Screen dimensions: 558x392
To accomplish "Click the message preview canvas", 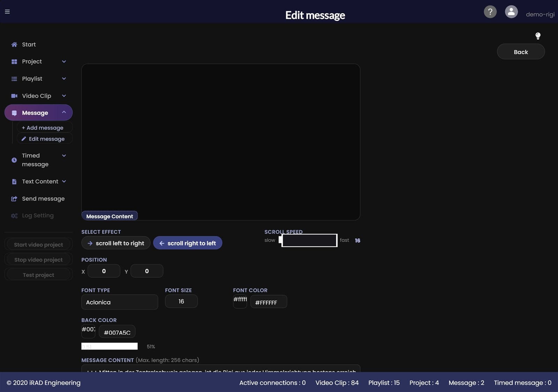I will [221, 142].
